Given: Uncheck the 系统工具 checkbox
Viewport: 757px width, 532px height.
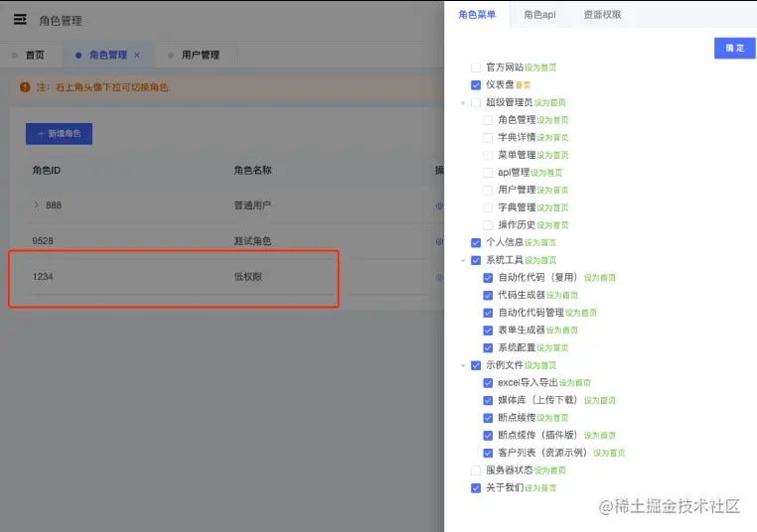Looking at the screenshot, I should [x=476, y=260].
